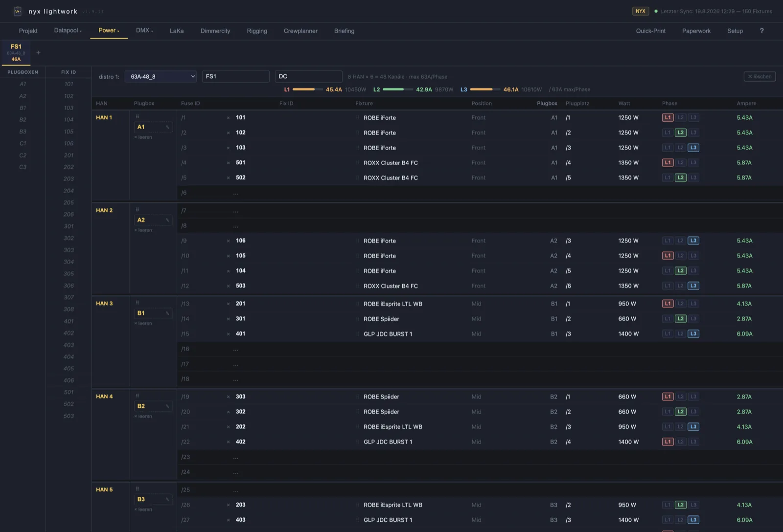Open the Crewplanner tab
The height and width of the screenshot is (532, 783).
point(300,31)
